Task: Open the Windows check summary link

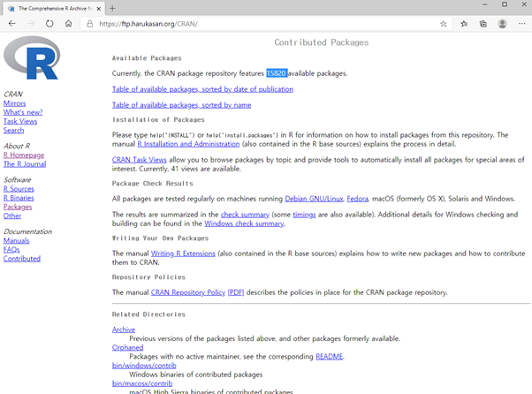Action: pyautogui.click(x=244, y=224)
